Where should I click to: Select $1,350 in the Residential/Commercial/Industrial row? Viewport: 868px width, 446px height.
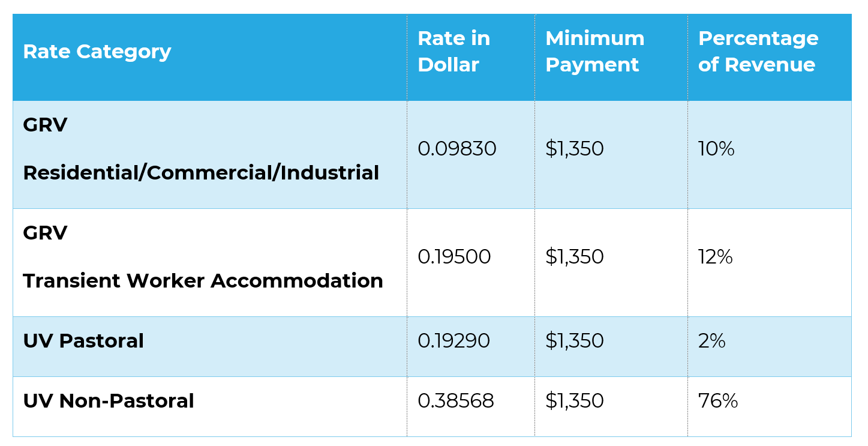click(x=575, y=149)
